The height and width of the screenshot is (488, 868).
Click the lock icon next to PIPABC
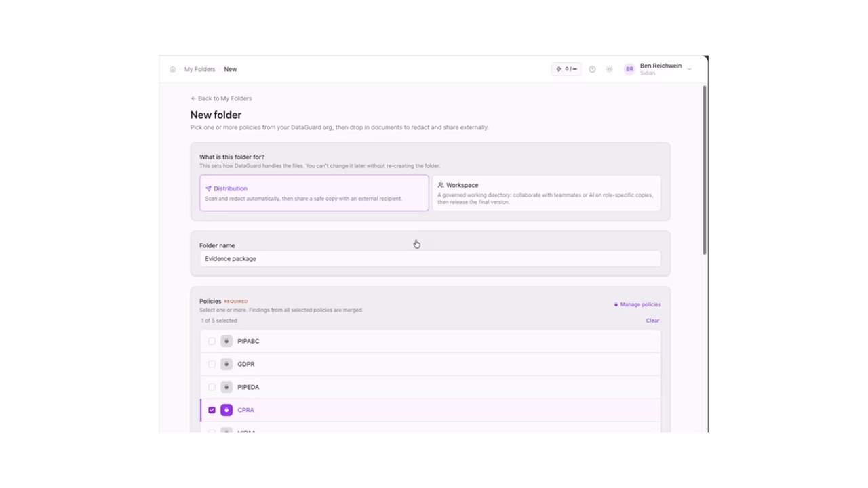coord(226,341)
